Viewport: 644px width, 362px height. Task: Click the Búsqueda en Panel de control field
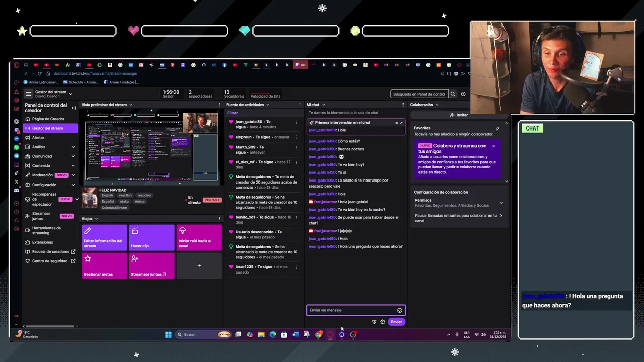(419, 94)
